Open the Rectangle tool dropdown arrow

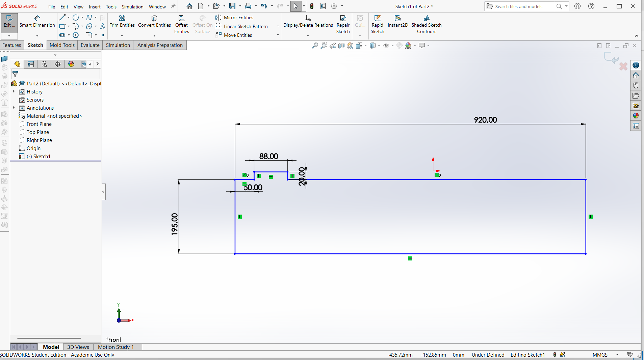pos(69,26)
